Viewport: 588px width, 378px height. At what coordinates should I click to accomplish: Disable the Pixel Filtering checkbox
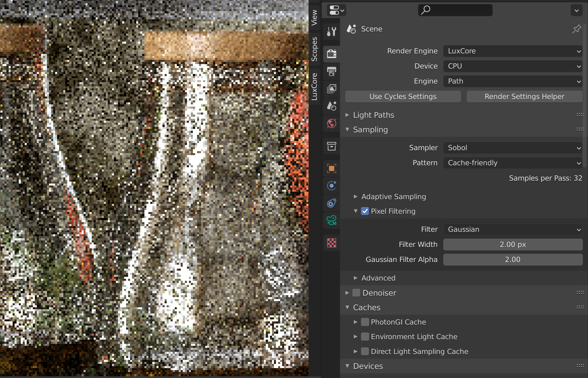[x=365, y=211]
